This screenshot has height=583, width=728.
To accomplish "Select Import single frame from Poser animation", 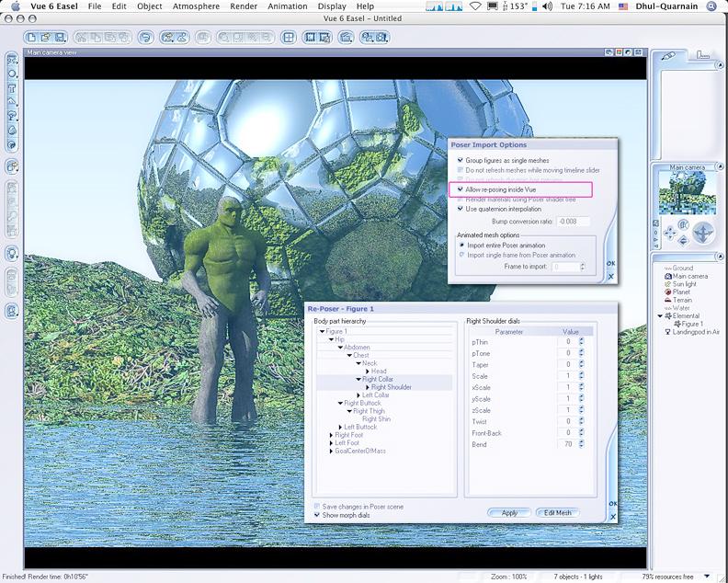I will (x=462, y=255).
